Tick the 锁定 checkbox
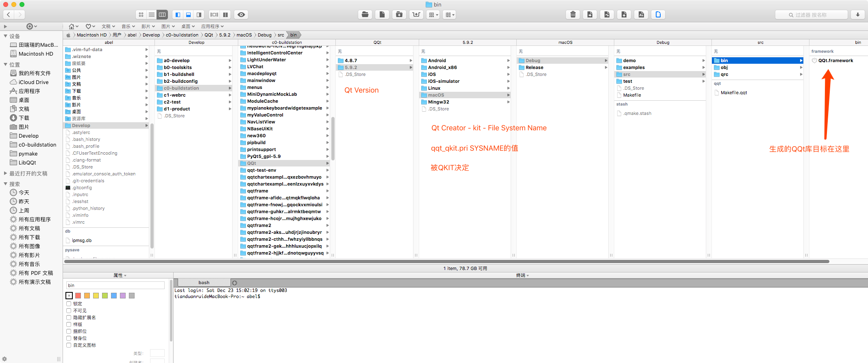868x363 pixels. tap(69, 304)
